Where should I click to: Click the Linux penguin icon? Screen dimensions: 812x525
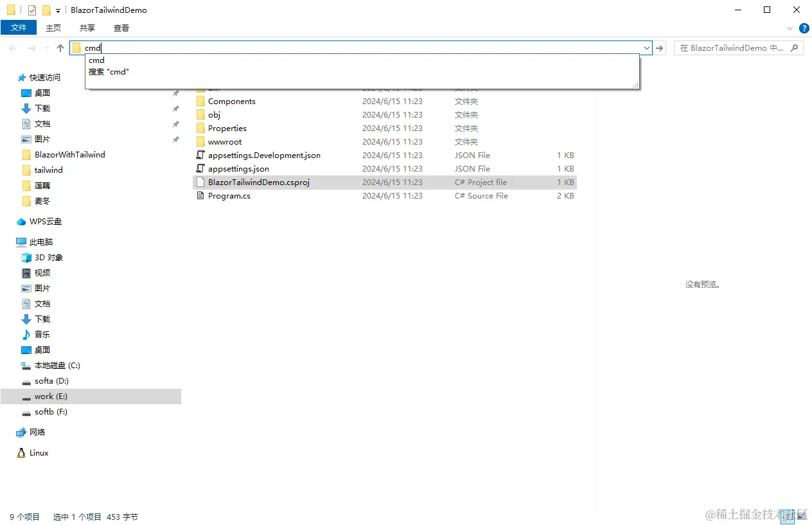pos(21,453)
